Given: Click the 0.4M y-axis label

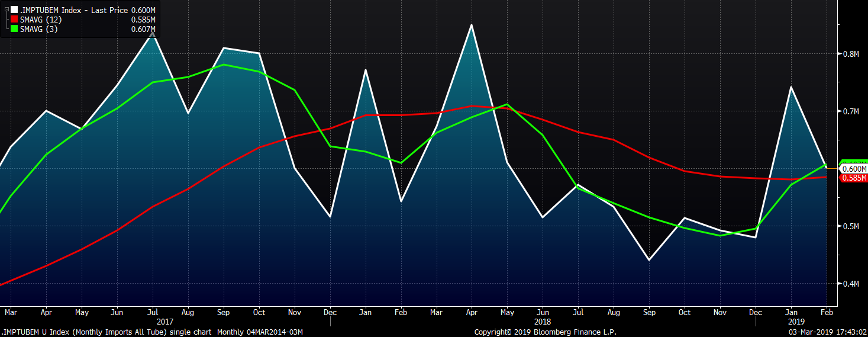Looking at the screenshot, I should pyautogui.click(x=851, y=284).
